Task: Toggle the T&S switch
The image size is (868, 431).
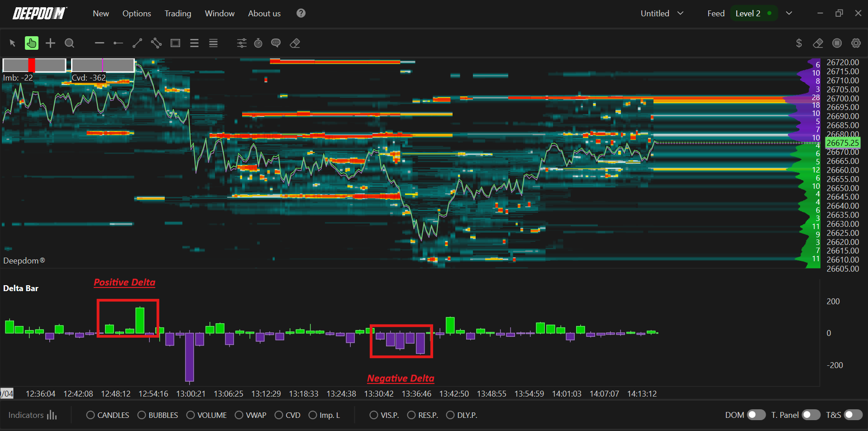Action: [854, 415]
